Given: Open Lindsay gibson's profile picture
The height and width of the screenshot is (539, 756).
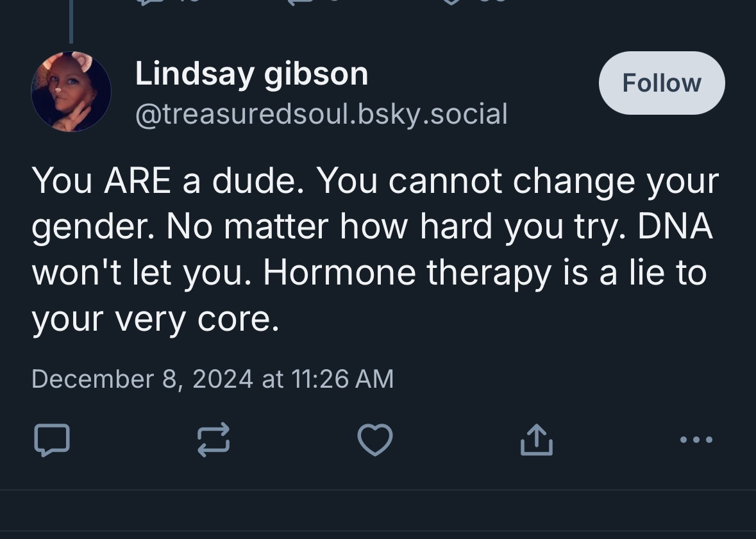Looking at the screenshot, I should coord(71,92).
